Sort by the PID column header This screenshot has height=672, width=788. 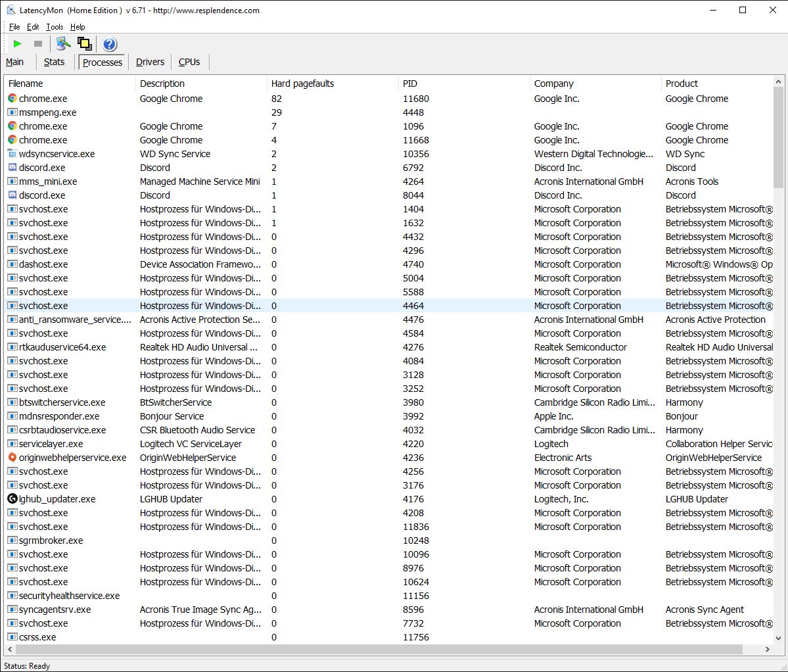tap(464, 84)
